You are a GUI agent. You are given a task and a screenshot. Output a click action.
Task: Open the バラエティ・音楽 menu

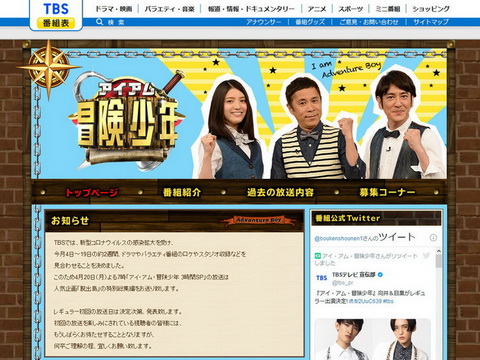(169, 9)
